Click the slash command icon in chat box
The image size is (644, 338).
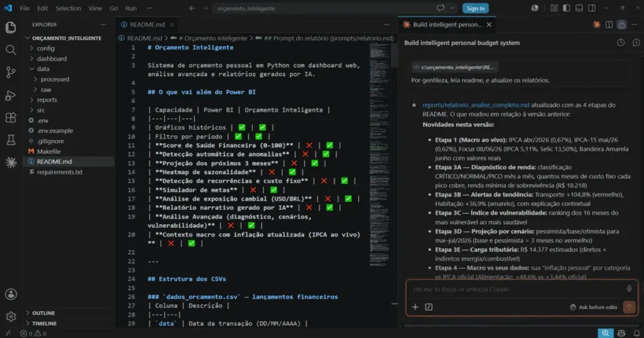pyautogui.click(x=429, y=307)
